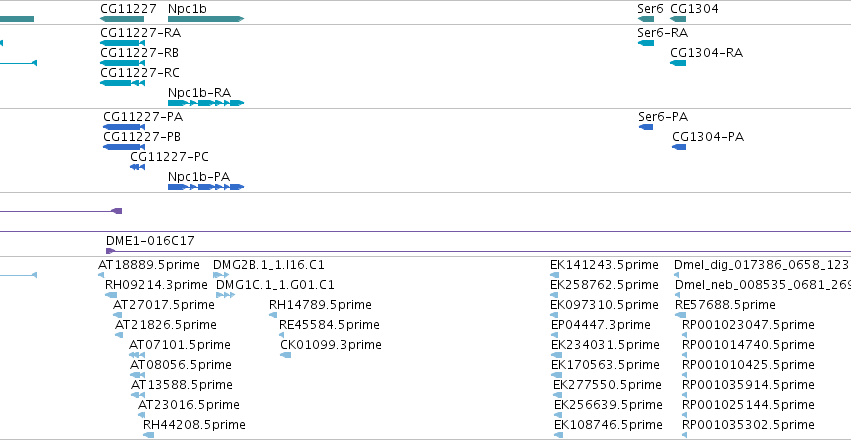Select the CG1304-PA protein glyph

point(679,147)
